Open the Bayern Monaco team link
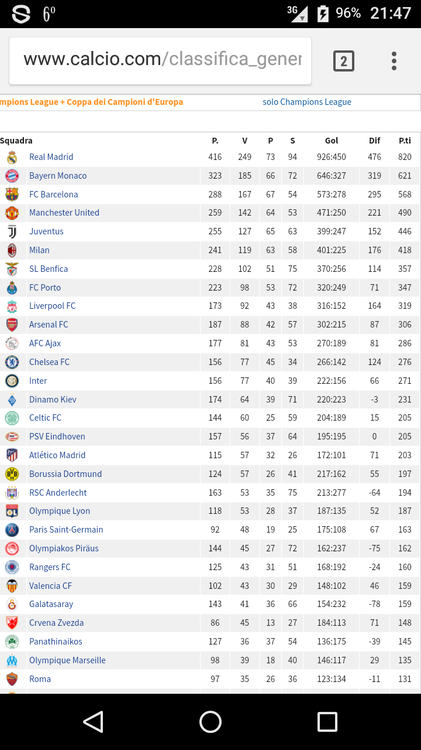 click(58, 176)
